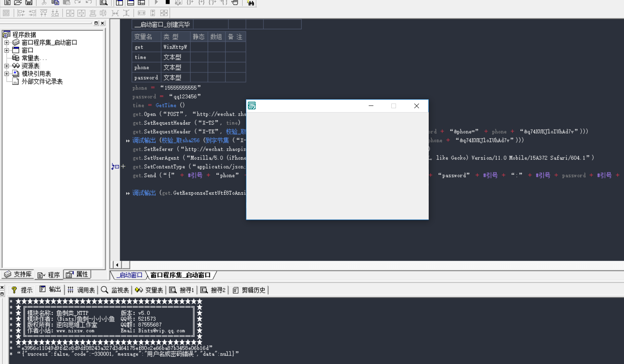
Task: Open the _启动窗口 editor tab
Action: [130, 275]
